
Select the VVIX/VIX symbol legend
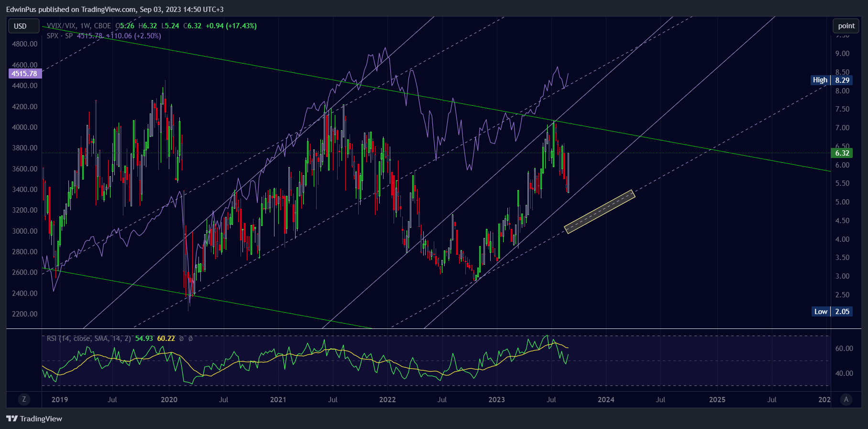pyautogui.click(x=79, y=26)
